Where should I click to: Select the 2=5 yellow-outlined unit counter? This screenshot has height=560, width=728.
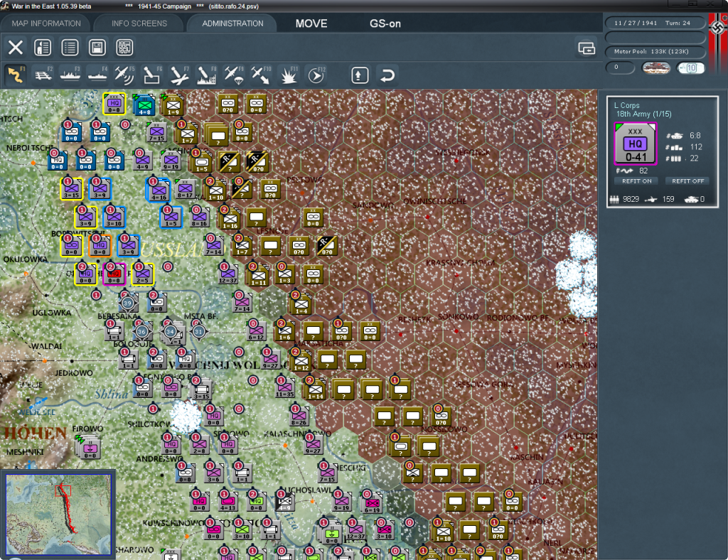(x=142, y=274)
